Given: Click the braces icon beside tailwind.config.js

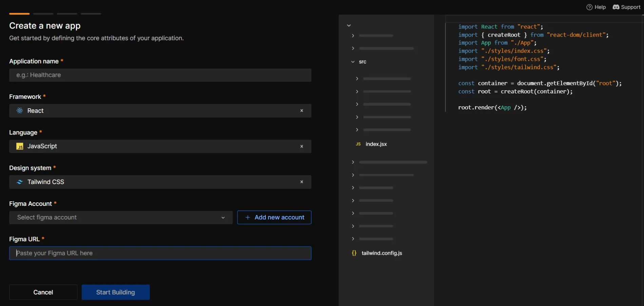Looking at the screenshot, I should 354,253.
